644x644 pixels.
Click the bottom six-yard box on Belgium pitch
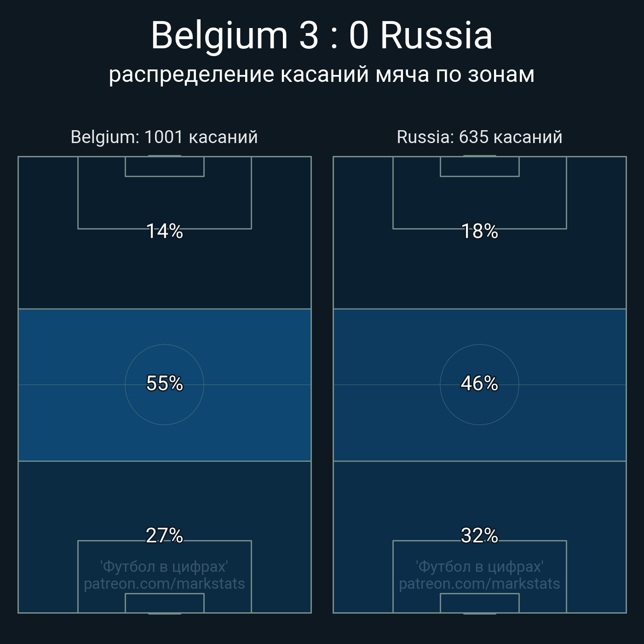pyautogui.click(x=164, y=603)
